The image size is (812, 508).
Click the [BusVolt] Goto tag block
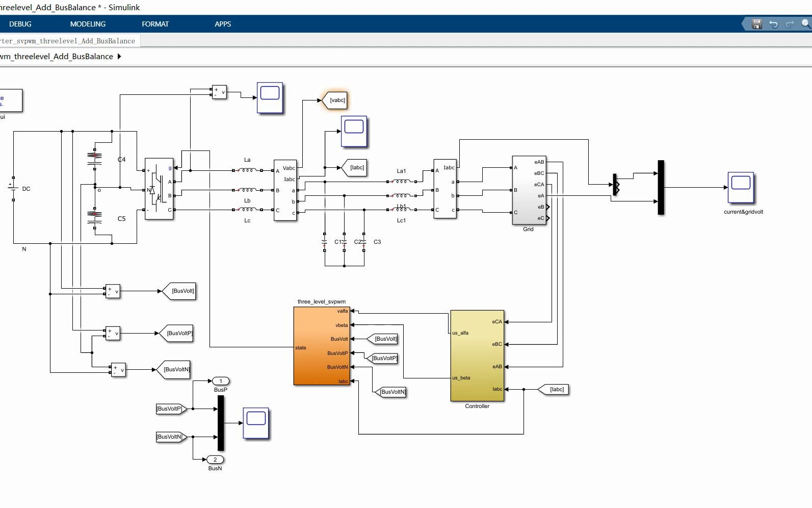coord(179,291)
